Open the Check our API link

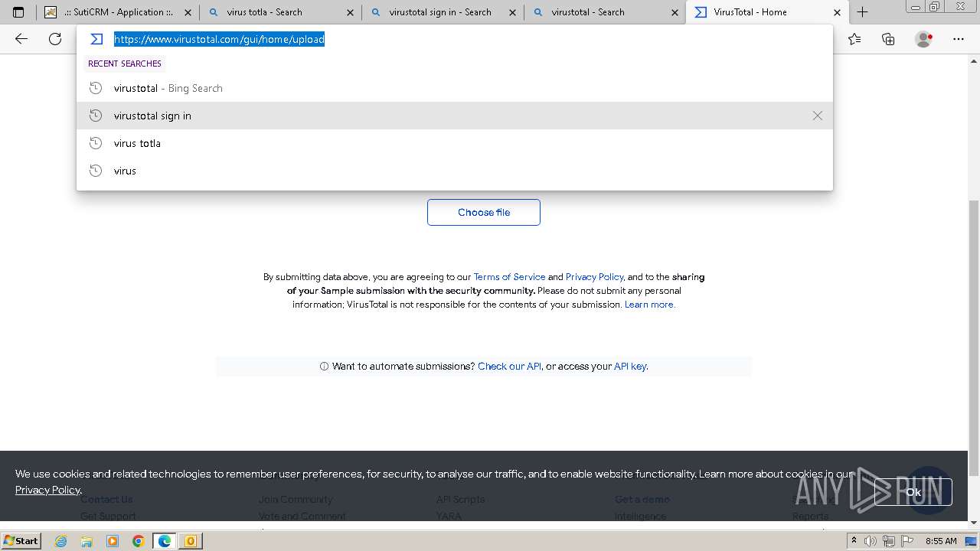[x=509, y=367]
